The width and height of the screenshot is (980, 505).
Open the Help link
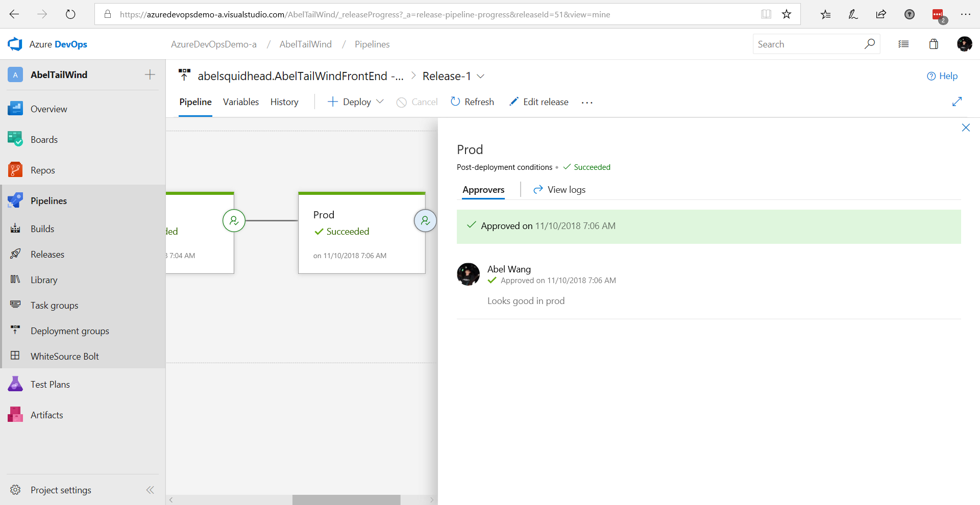942,76
